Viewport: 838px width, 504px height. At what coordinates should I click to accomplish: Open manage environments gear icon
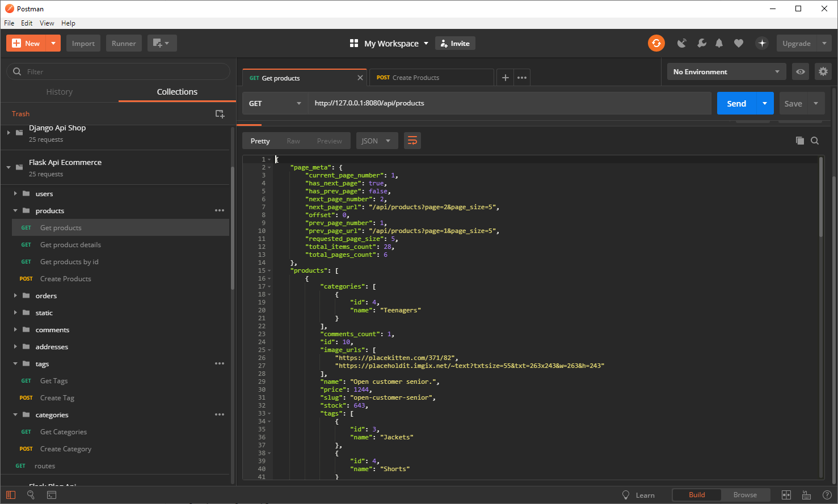[x=823, y=71]
